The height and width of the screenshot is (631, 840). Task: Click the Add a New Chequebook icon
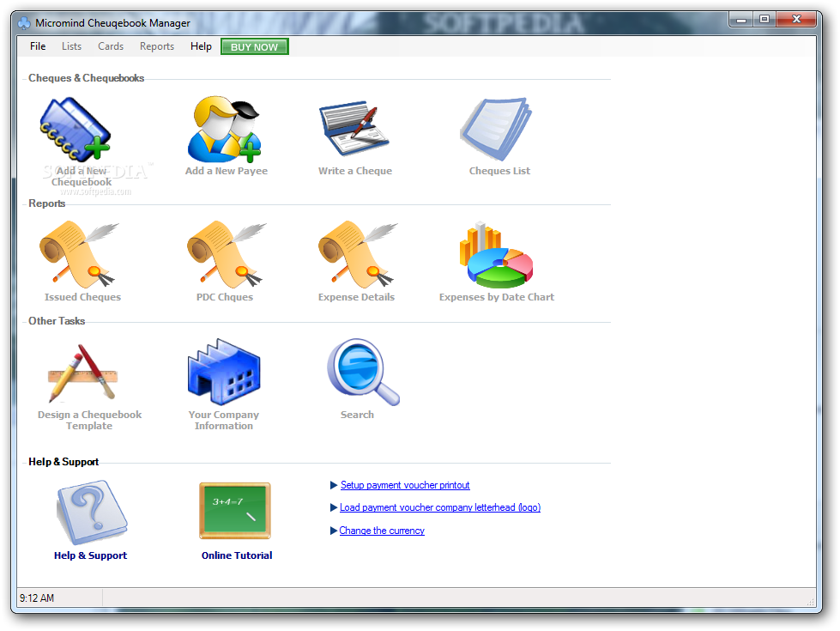(75, 129)
